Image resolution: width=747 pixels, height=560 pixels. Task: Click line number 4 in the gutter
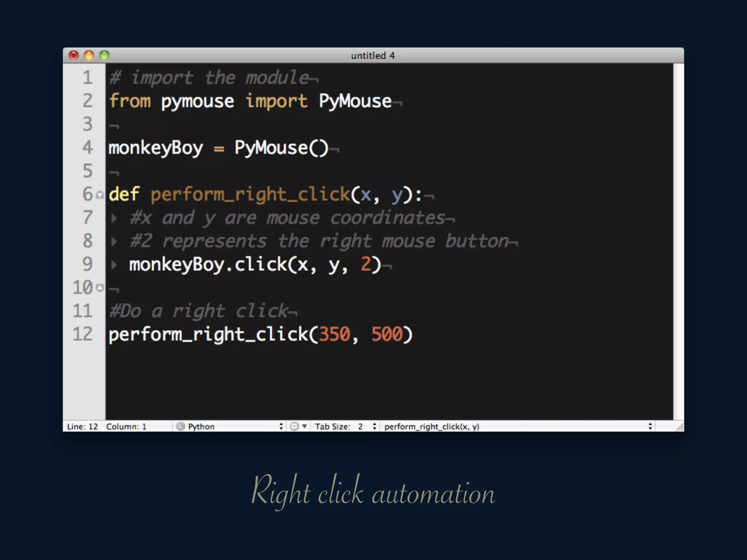click(88, 148)
